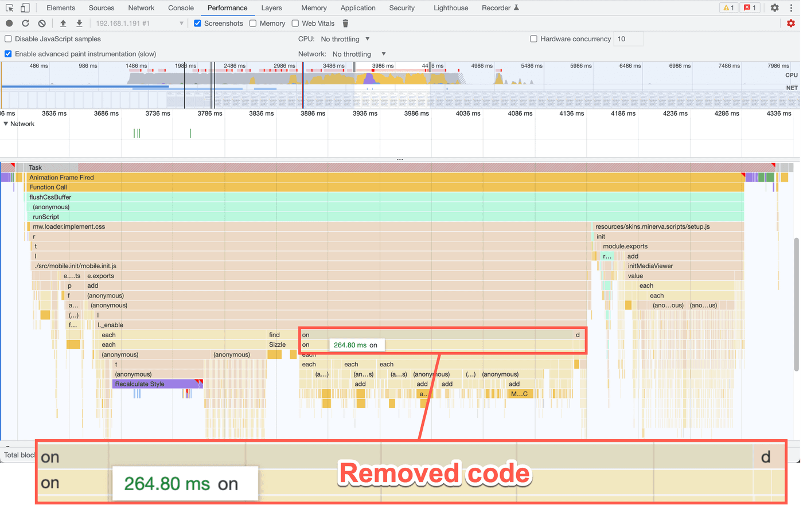Screen dimensions: 803x532
Task: Clear the recording with the clear icon
Action: [x=42, y=24]
